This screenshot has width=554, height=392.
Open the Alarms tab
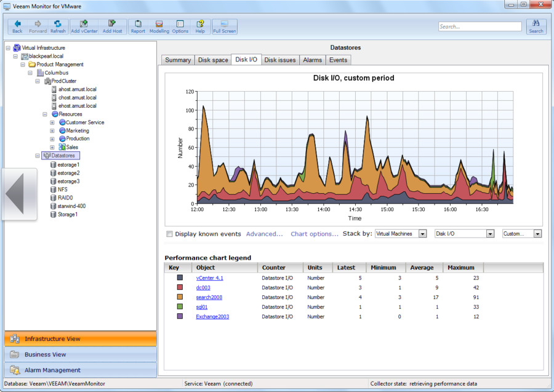[x=312, y=60]
